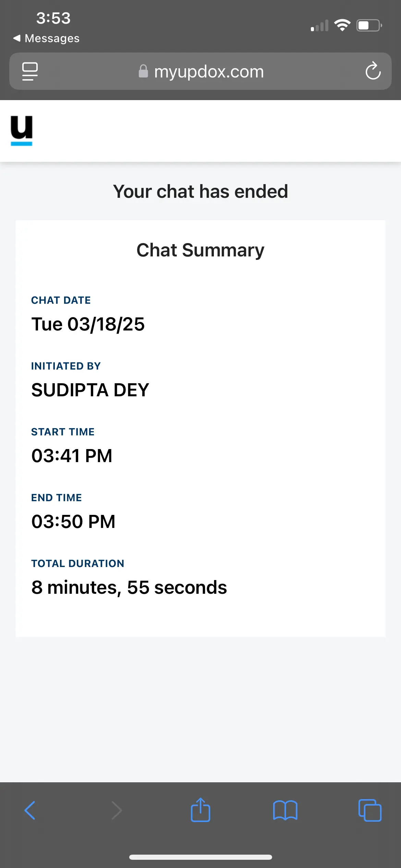Tap the Safari page settings reader icon

point(30,71)
